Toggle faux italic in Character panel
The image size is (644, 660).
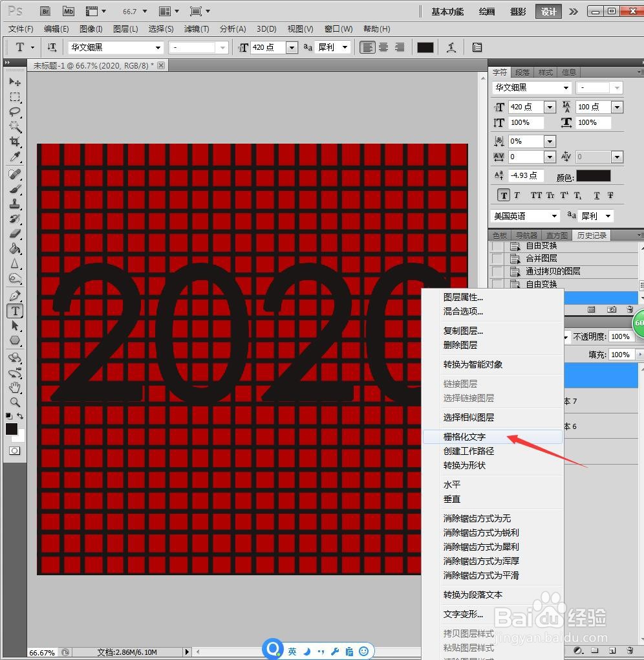point(517,195)
